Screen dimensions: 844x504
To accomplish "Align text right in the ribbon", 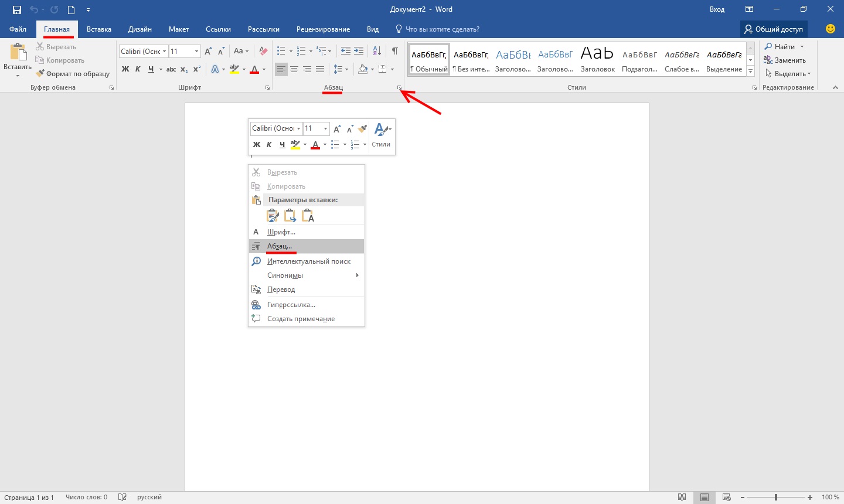I will pos(307,69).
